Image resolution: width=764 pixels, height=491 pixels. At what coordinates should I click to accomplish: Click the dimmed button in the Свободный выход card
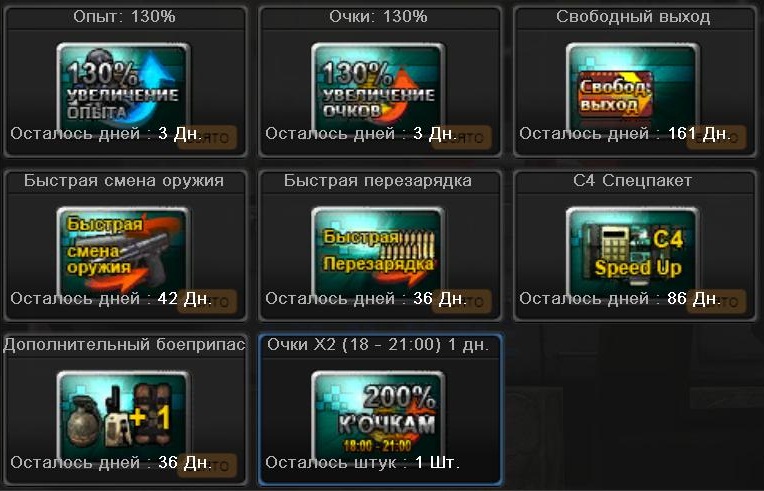(x=716, y=138)
